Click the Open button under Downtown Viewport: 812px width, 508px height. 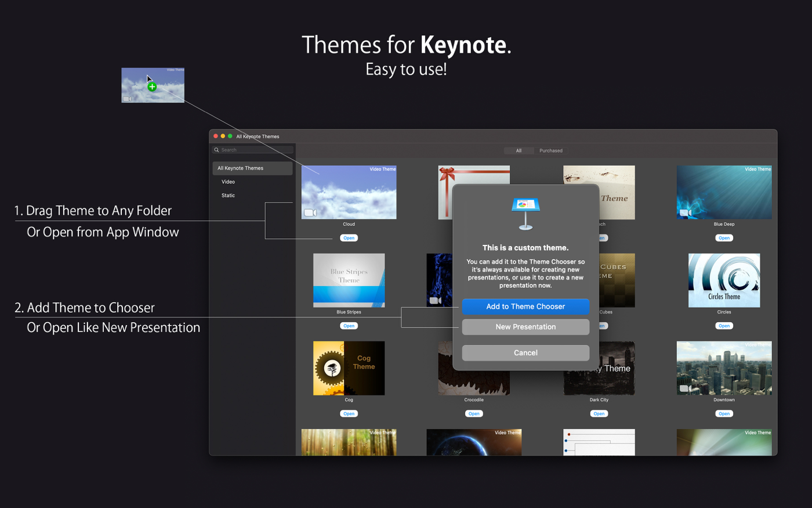pyautogui.click(x=724, y=414)
